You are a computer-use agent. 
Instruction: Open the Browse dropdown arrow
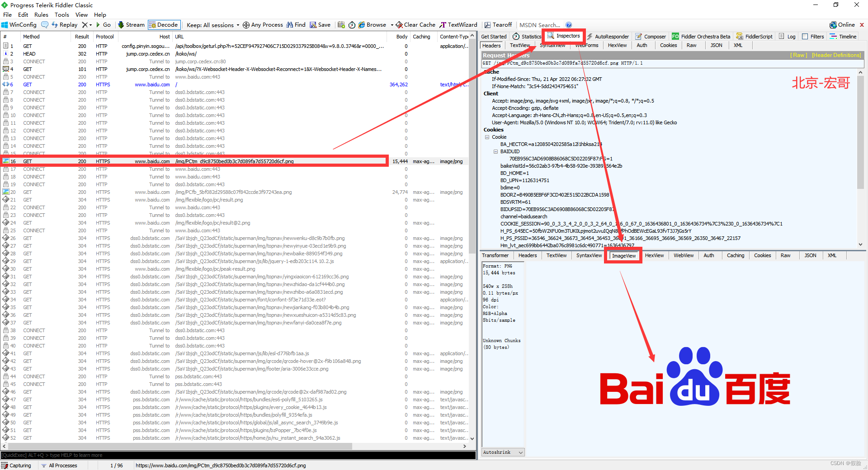coord(392,25)
